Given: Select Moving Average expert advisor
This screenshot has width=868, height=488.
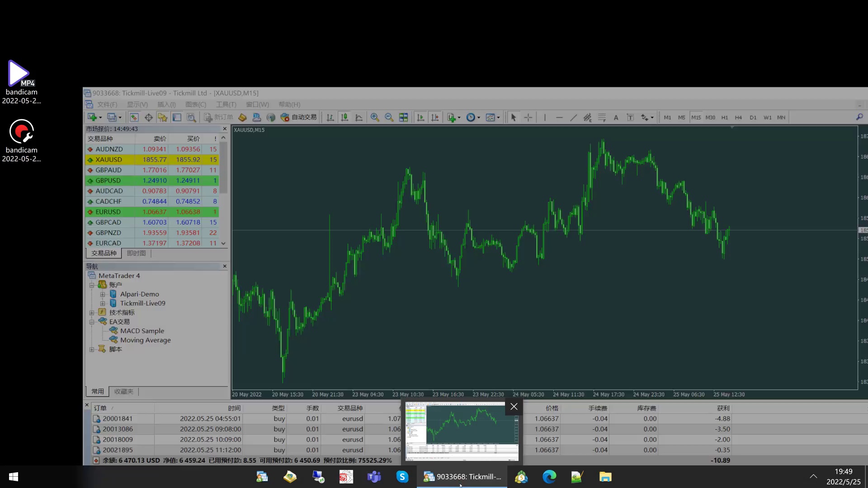Looking at the screenshot, I should 145,340.
